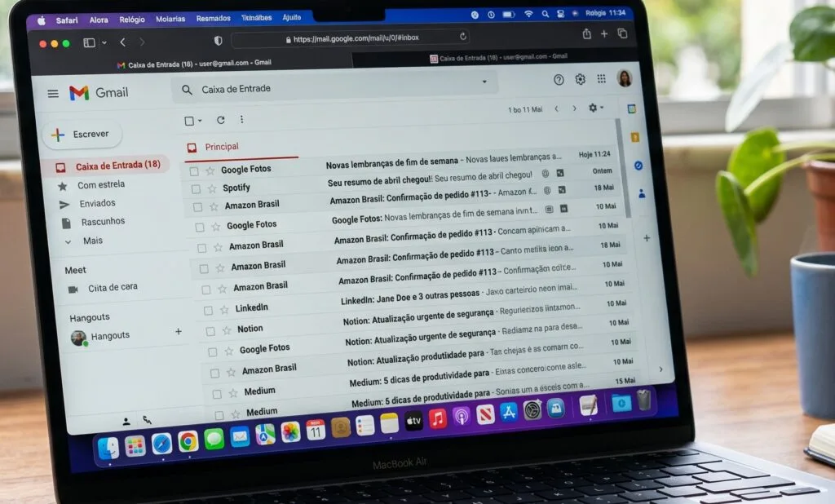Open Google Tasks in the side panel

tap(638, 166)
